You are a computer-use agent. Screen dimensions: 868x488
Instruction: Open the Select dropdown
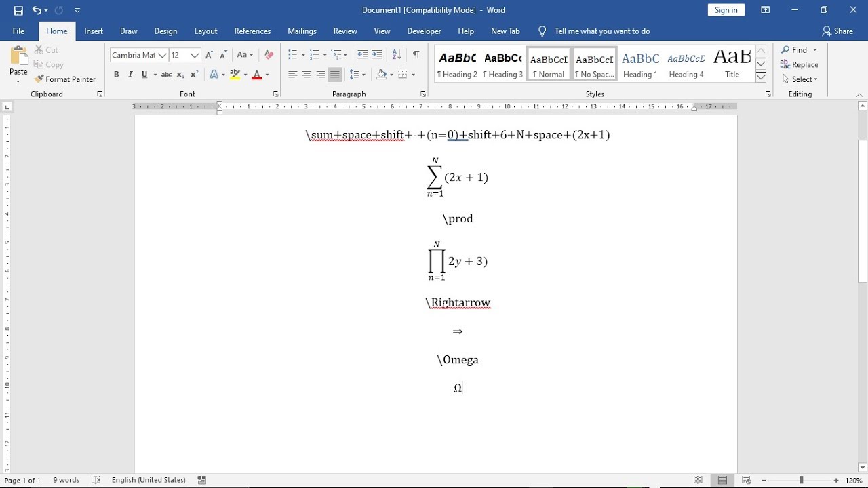click(x=800, y=79)
